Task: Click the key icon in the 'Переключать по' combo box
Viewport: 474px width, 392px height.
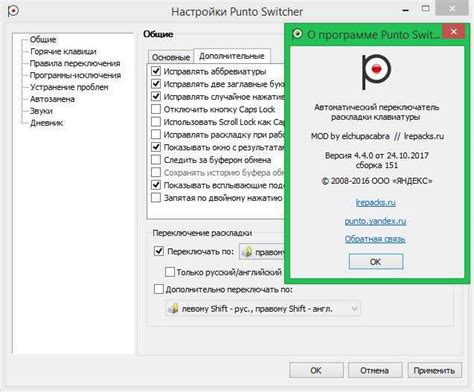Action: (x=247, y=252)
